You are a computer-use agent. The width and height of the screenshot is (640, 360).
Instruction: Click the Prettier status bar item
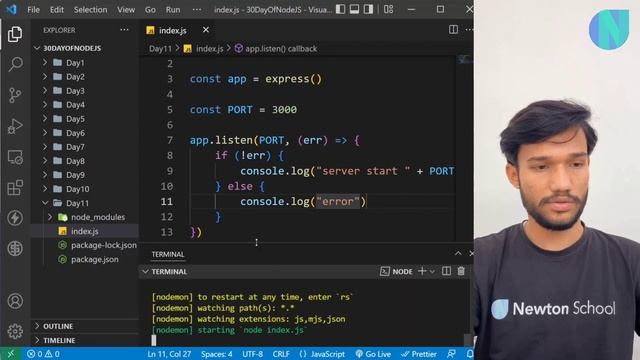click(419, 354)
